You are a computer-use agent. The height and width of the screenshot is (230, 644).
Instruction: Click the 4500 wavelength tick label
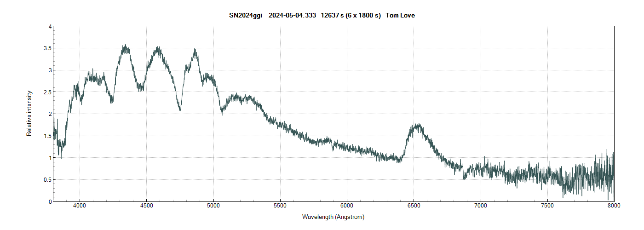pyautogui.click(x=146, y=206)
